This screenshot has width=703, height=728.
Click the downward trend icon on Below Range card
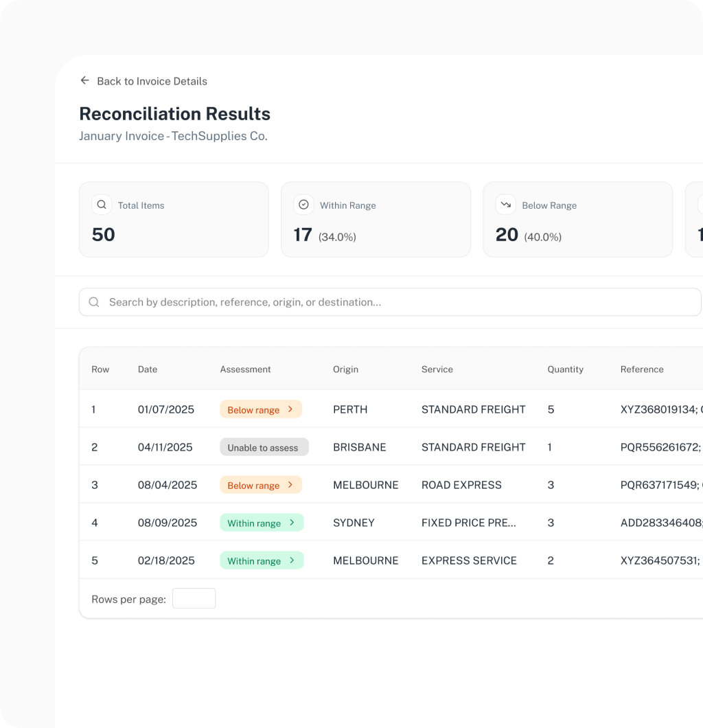point(505,204)
